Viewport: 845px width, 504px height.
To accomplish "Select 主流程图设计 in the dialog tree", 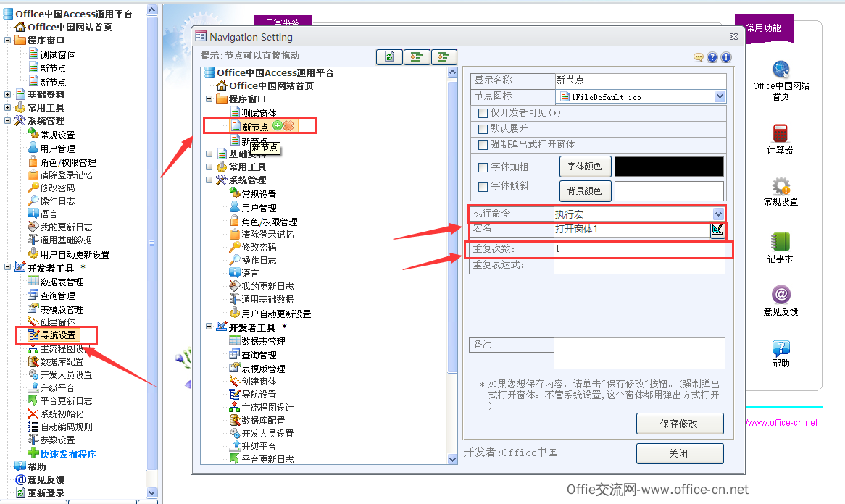I will click(267, 408).
